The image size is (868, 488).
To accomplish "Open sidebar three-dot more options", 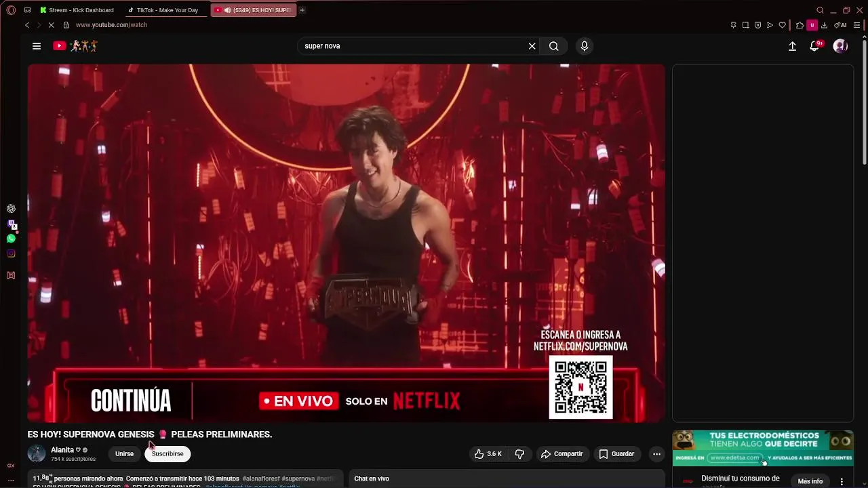I will (11, 481).
